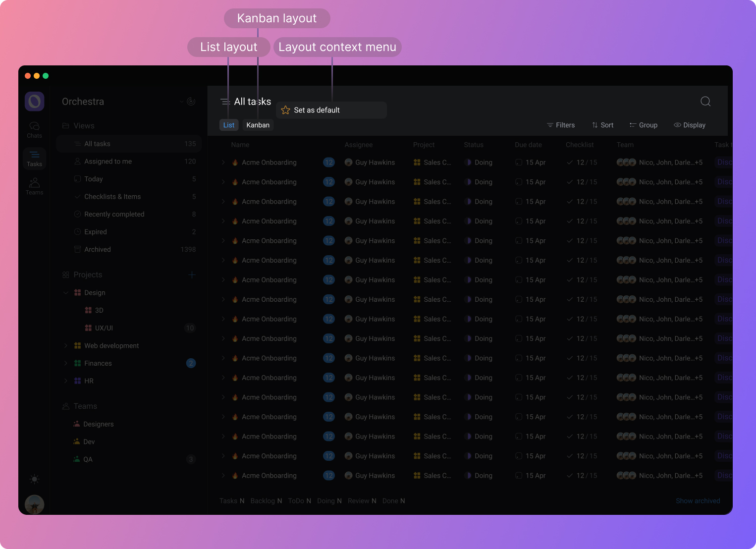Expand the Web development project
Screen dimensions: 756x549
tap(66, 346)
